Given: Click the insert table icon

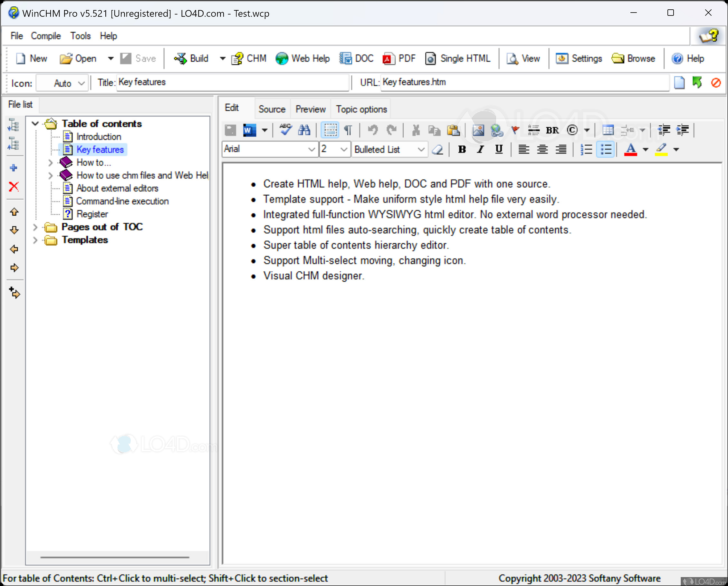Looking at the screenshot, I should (x=608, y=130).
